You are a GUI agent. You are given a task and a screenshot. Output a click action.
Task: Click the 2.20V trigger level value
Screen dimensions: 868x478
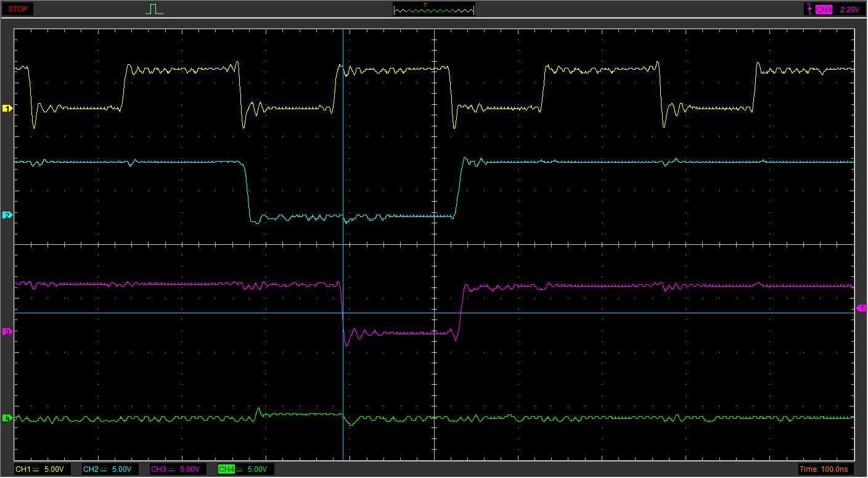[850, 10]
